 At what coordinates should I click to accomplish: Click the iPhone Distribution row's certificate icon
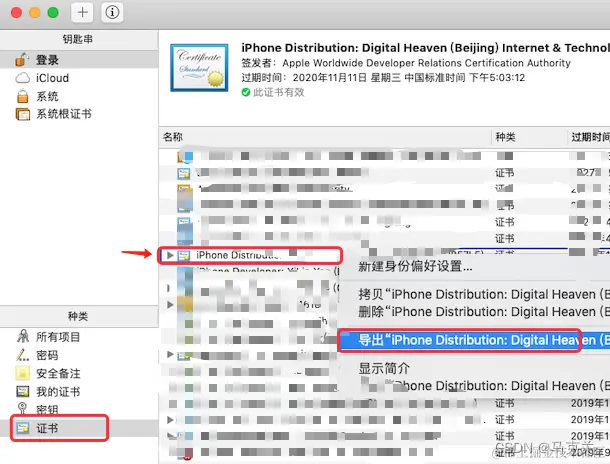pos(184,256)
